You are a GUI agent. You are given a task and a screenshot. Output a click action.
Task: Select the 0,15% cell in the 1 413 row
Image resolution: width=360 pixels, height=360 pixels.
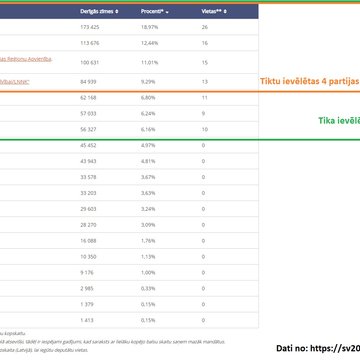pos(148,320)
